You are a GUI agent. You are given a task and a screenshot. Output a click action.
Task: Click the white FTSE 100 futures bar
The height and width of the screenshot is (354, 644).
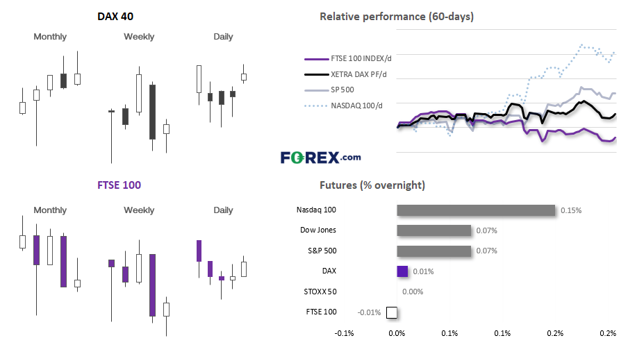tap(392, 312)
